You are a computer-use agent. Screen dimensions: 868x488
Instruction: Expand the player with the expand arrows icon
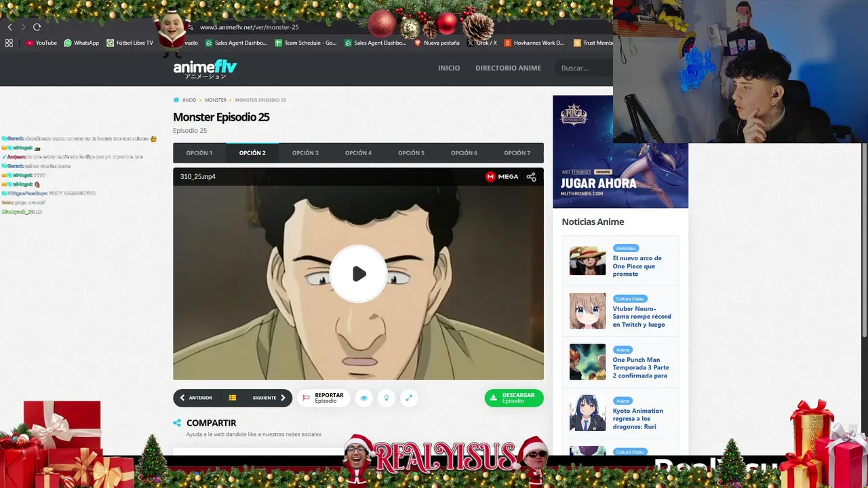click(409, 398)
